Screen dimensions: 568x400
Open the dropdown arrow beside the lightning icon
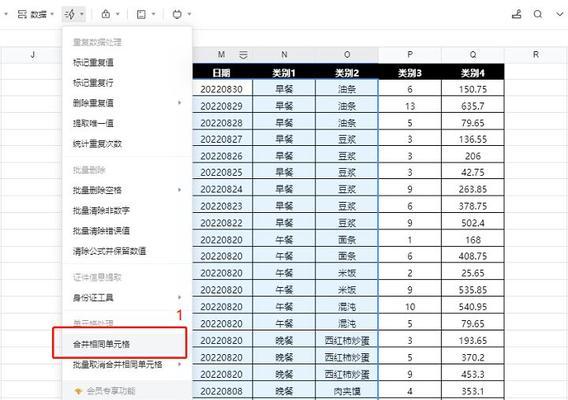tap(82, 14)
